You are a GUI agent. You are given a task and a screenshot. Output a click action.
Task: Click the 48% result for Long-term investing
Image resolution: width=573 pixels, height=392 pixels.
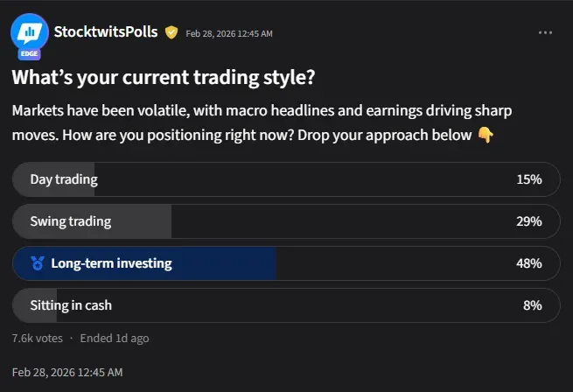(528, 263)
